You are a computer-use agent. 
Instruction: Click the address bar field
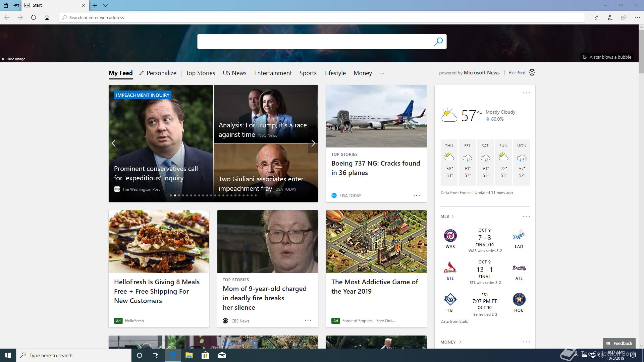point(322,17)
